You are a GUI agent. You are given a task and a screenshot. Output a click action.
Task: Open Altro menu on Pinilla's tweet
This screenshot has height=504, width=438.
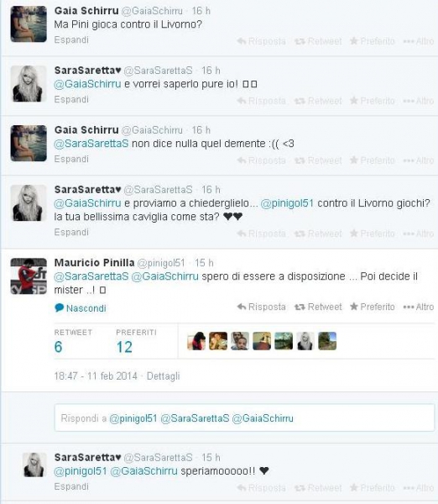[419, 307]
